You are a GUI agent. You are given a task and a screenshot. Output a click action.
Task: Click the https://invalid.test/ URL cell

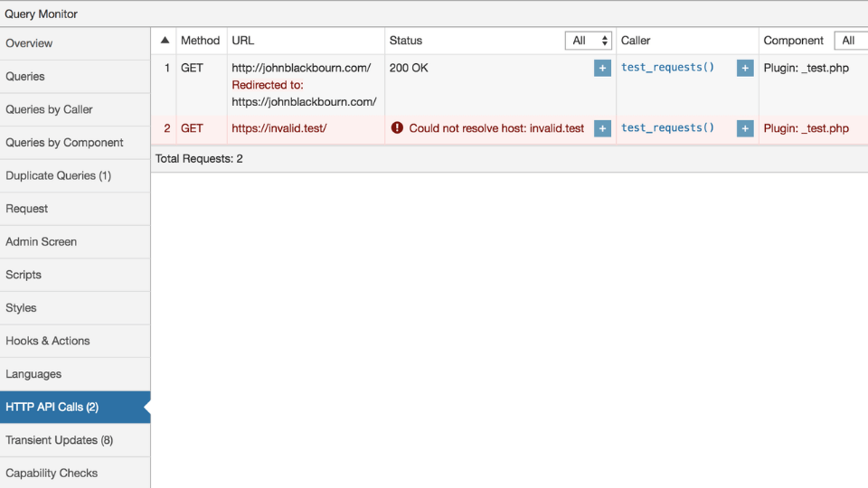pos(279,128)
